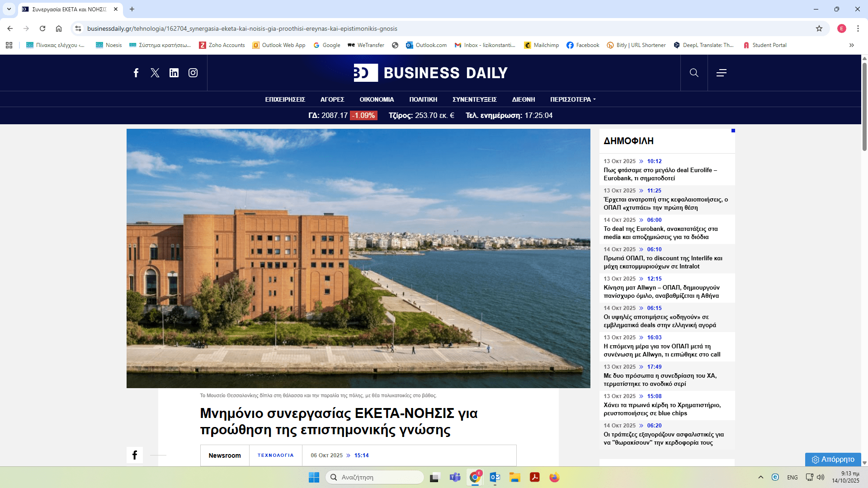Viewport: 868px width, 488px height.
Task: Open Business Daily Facebook page icon
Action: pos(136,73)
